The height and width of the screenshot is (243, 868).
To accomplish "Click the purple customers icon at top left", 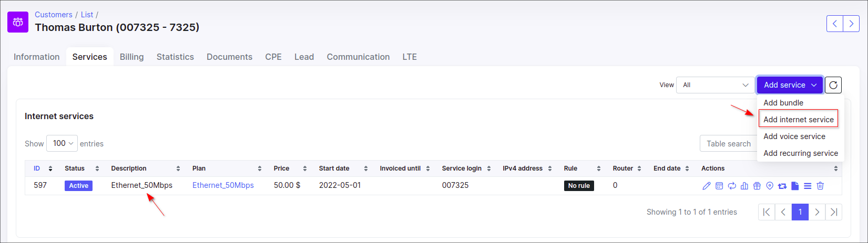I will (x=18, y=22).
